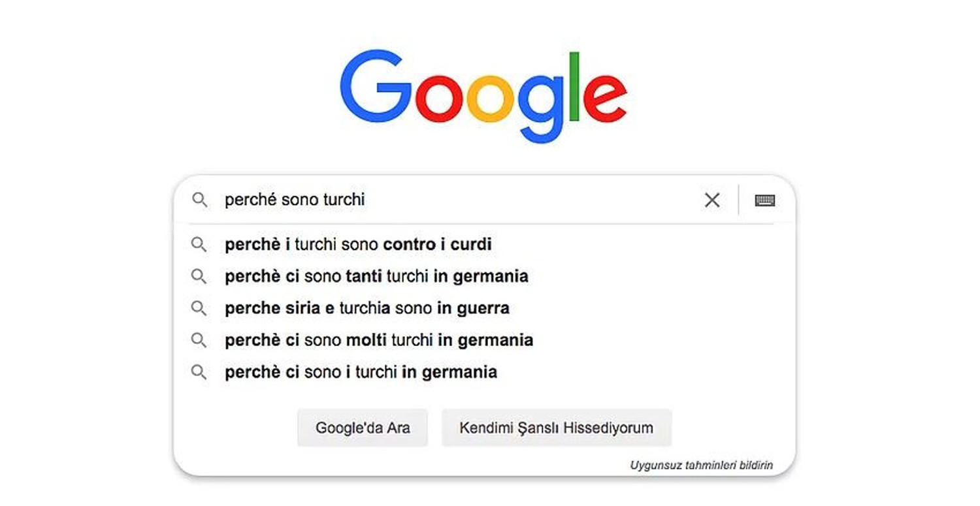Open the 'Uygunsuz tahminleri bildirin' link
Screen dimensions: 980x506
pos(701,466)
